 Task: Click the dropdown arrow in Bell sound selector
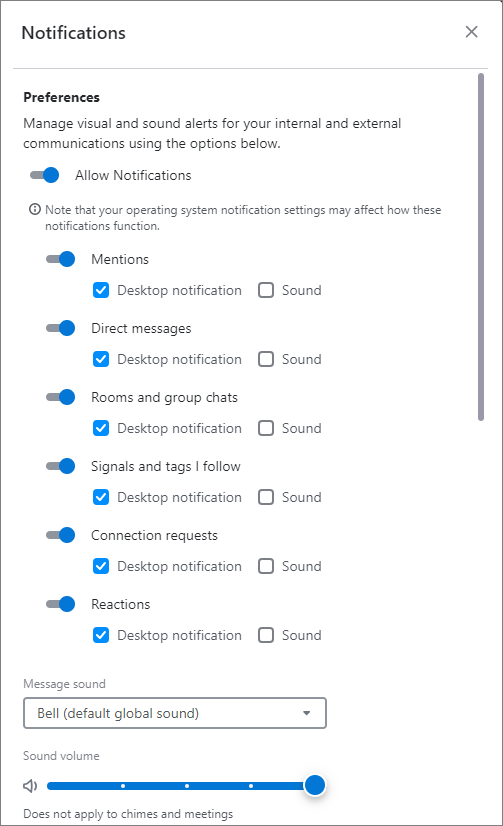(x=307, y=713)
